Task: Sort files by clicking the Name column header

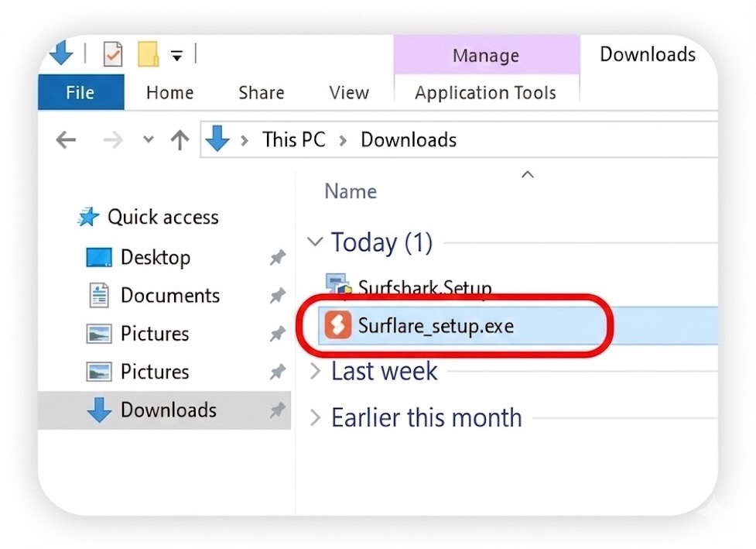Action: point(350,190)
